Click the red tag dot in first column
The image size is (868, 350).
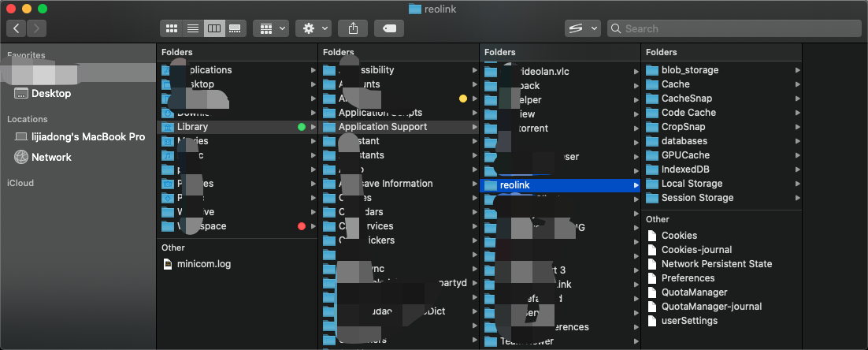[302, 226]
